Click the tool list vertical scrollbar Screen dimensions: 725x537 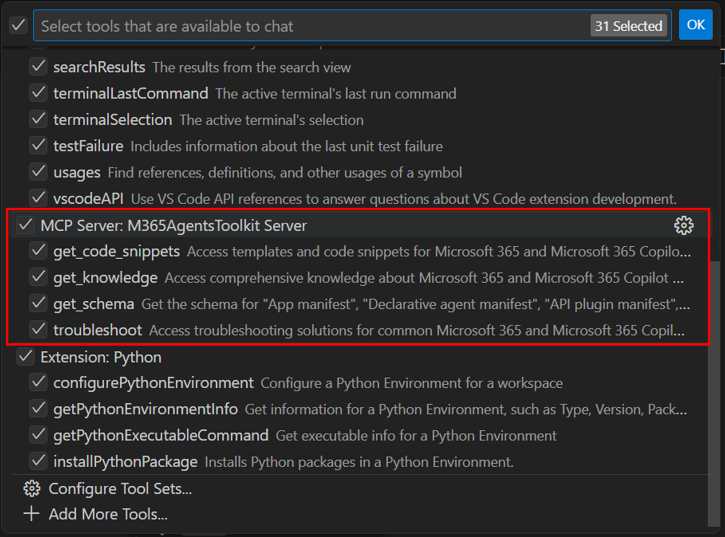click(714, 393)
